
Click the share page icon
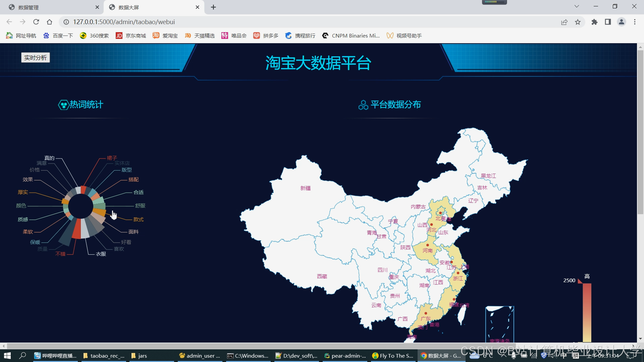click(564, 22)
